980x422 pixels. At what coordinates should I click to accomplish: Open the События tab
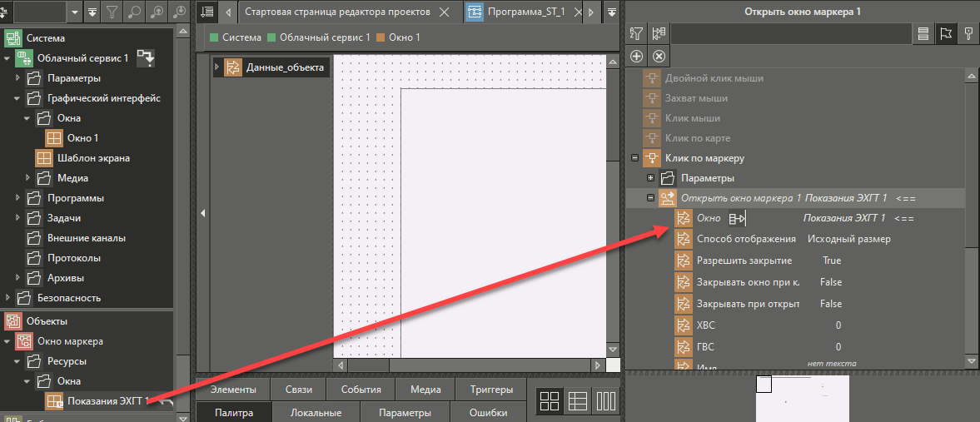pyautogui.click(x=361, y=390)
